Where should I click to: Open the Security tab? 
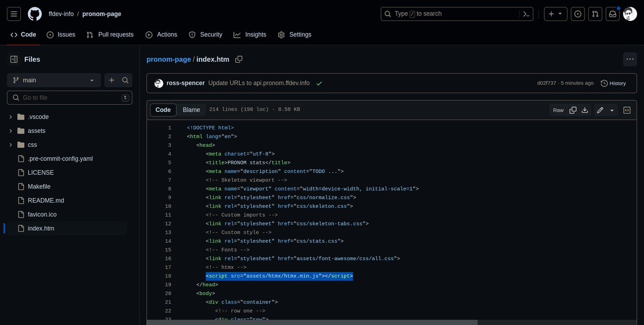coord(206,34)
